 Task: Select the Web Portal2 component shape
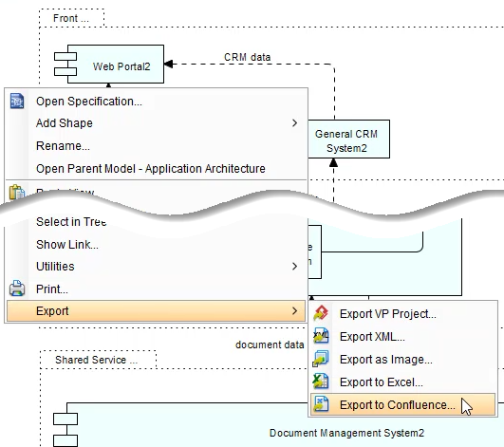(109, 65)
